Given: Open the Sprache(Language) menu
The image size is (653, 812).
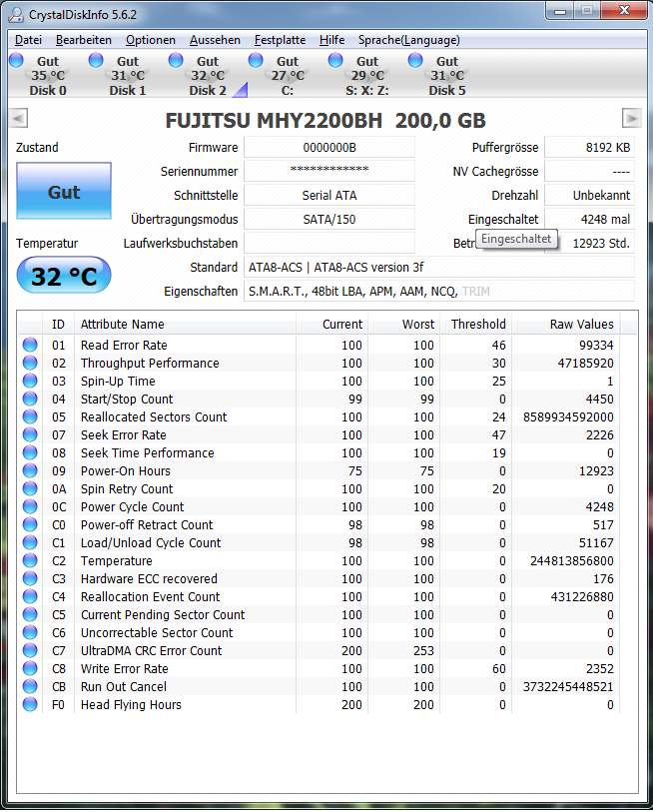Looking at the screenshot, I should click(409, 40).
